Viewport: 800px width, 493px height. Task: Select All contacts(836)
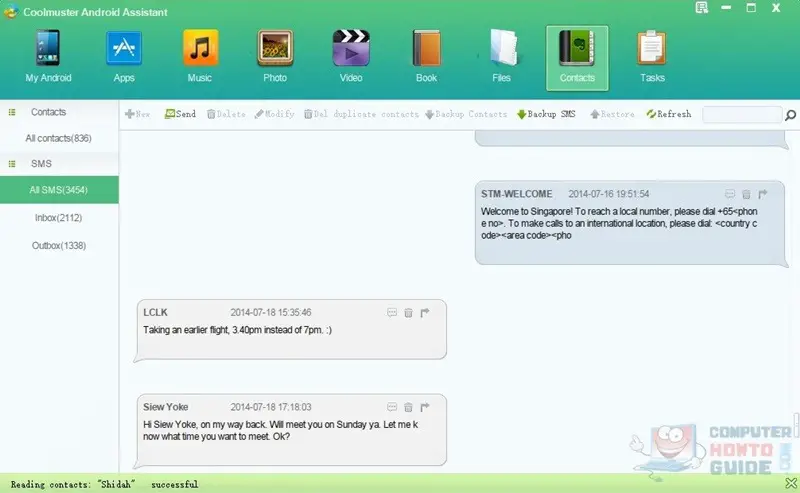59,138
